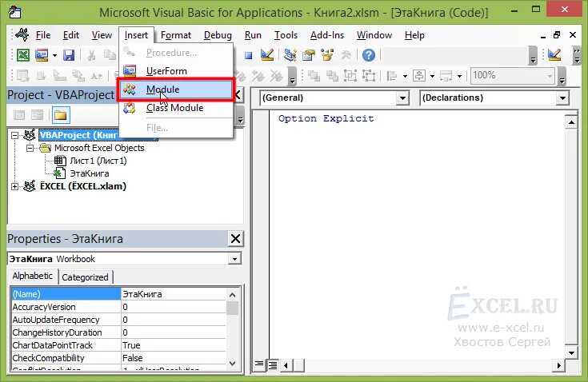Image resolution: width=588 pixels, height=382 pixels.
Task: Close the Properties - ЭтаКнига panel
Action: pyautogui.click(x=235, y=239)
